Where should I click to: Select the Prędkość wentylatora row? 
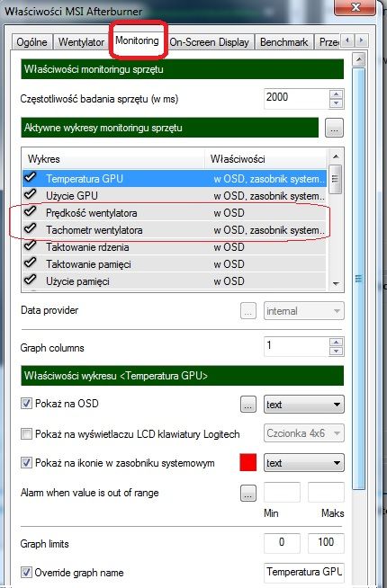[x=175, y=213]
